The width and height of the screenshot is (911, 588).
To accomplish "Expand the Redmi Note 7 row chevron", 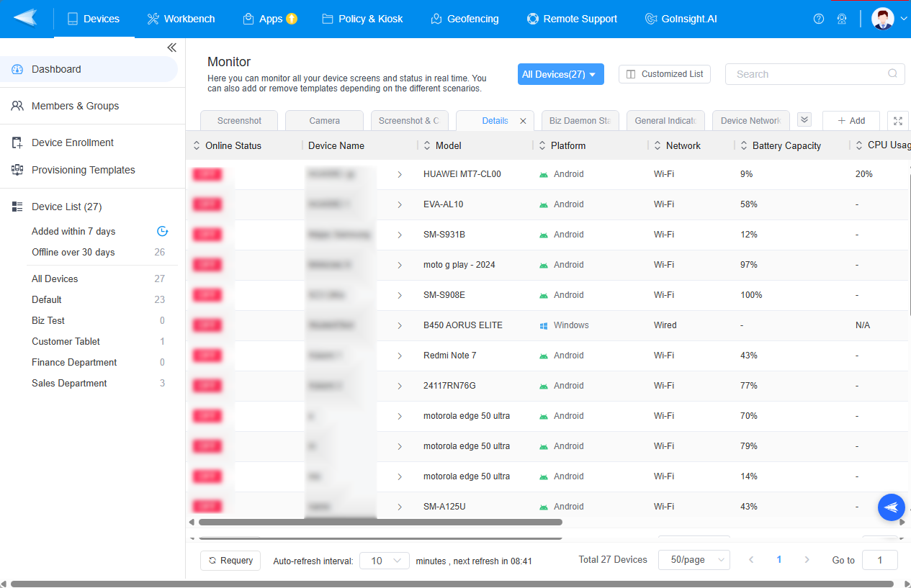I will click(400, 356).
